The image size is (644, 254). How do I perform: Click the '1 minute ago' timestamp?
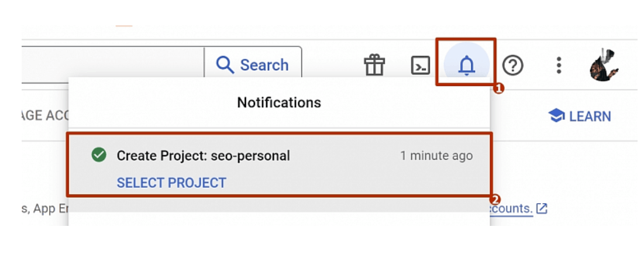(436, 156)
